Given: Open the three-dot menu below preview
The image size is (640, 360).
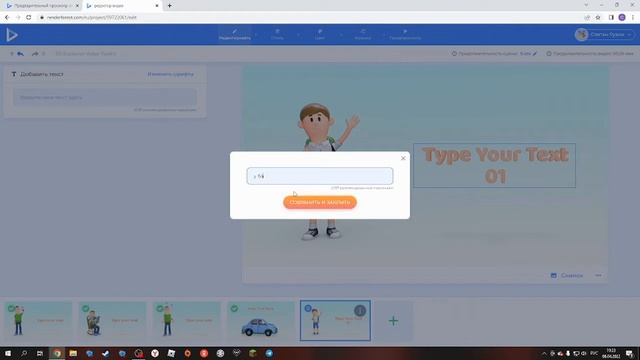Looking at the screenshot, I should click(598, 276).
